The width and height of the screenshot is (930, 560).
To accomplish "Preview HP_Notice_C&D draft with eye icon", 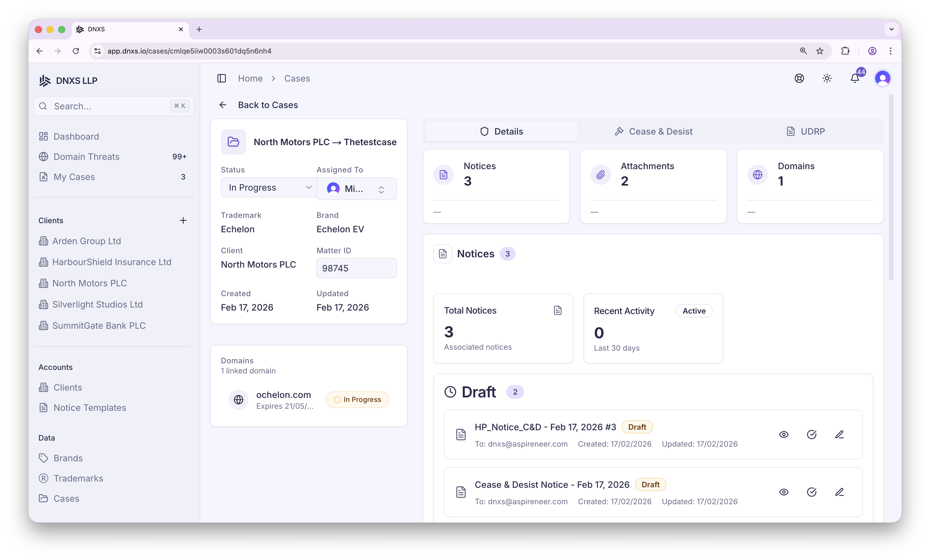I will (784, 435).
